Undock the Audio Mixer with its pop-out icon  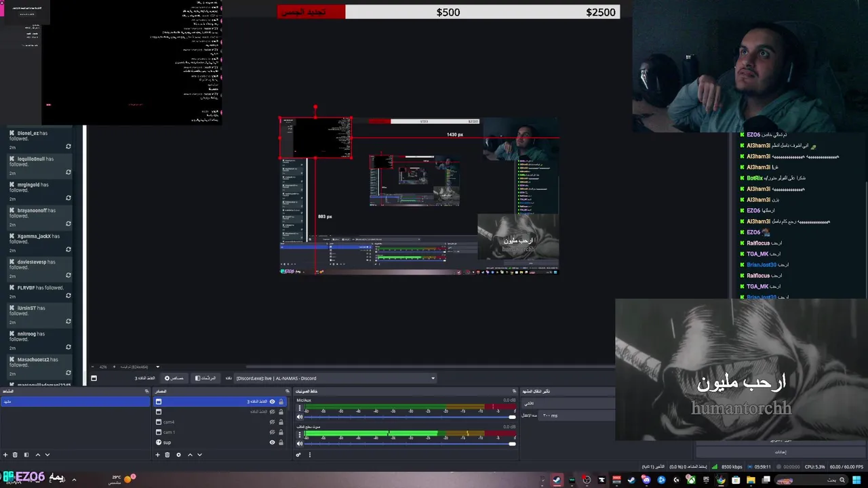coord(515,391)
